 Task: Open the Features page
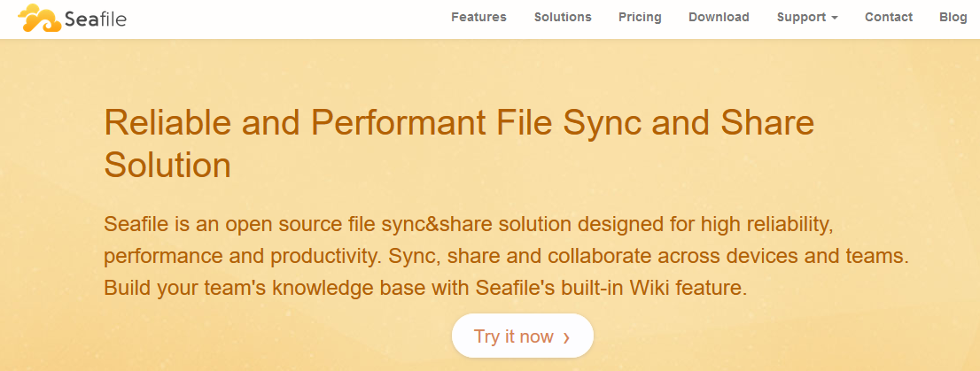pos(478,17)
